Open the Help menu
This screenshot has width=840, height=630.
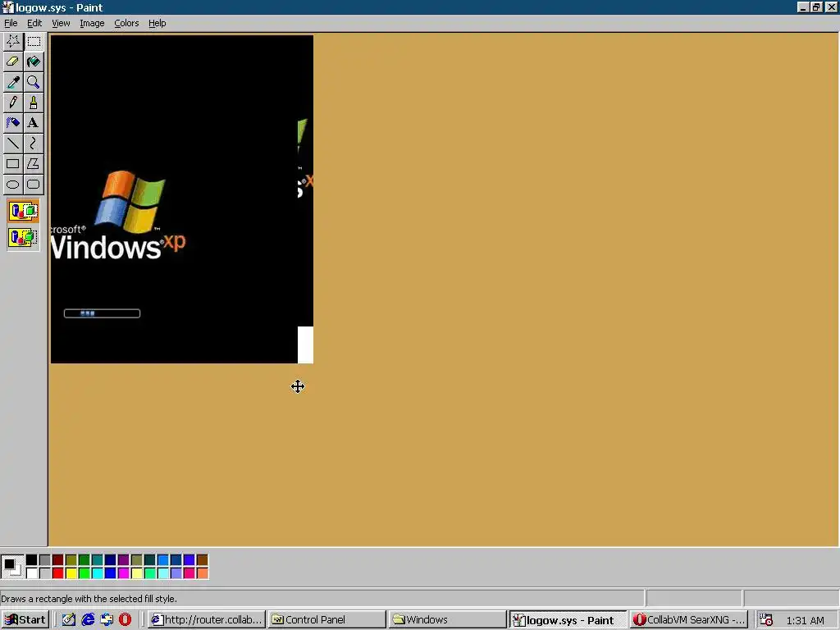(157, 23)
